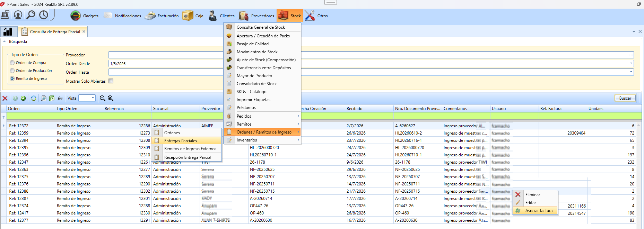Viewport: 644px width, 229px height.
Task: Choose Entregas Parciales submenu item
Action: point(186,141)
